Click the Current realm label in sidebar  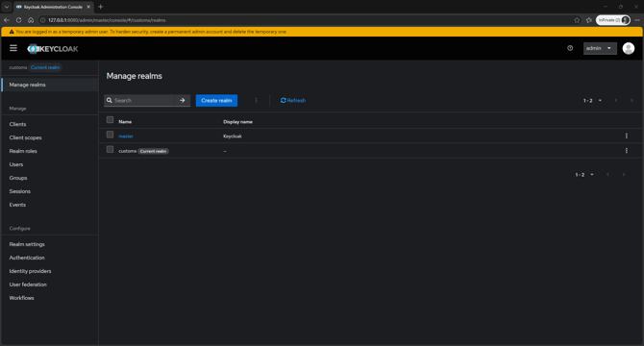click(45, 67)
